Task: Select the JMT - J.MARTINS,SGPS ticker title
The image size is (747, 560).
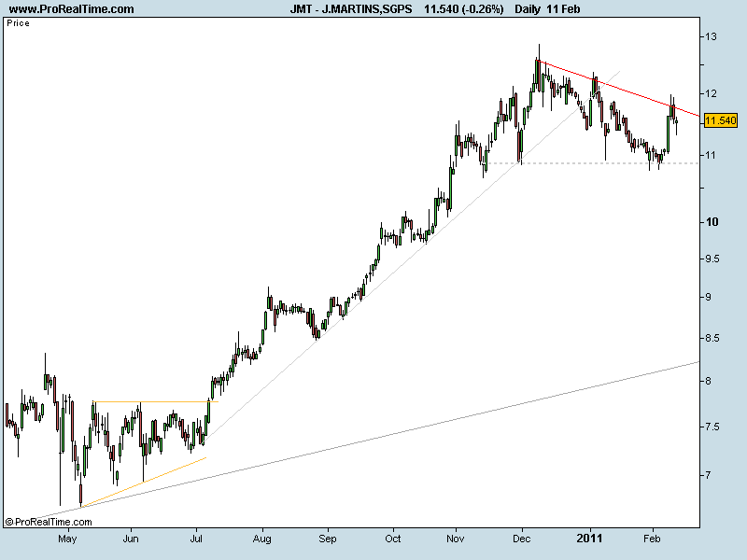Action: point(351,9)
